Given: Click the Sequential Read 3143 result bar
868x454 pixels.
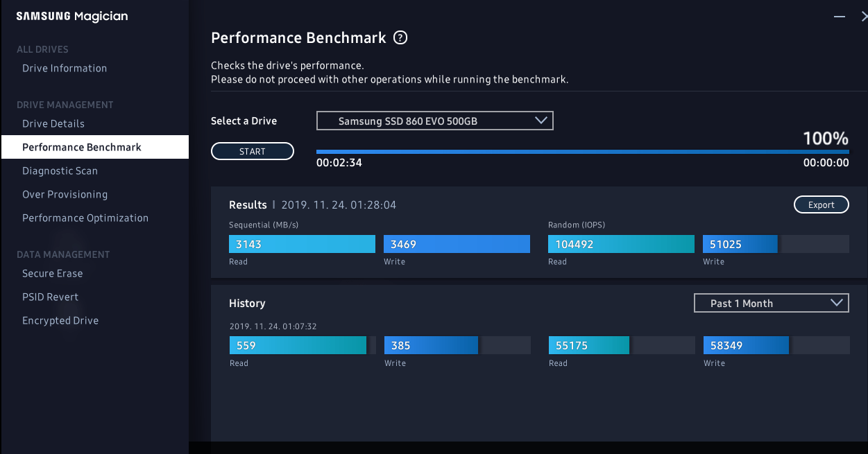Looking at the screenshot, I should (302, 244).
